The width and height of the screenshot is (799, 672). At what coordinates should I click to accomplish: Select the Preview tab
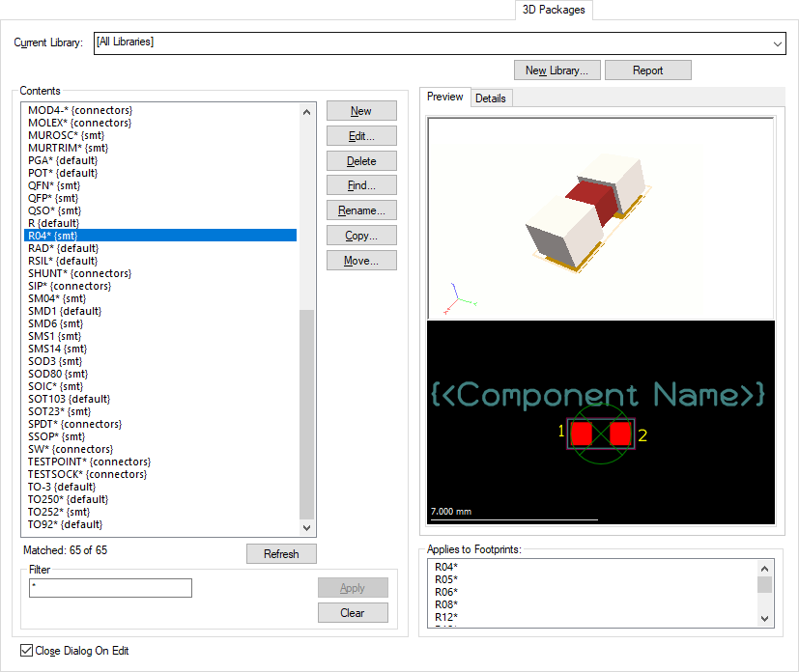pyautogui.click(x=445, y=98)
